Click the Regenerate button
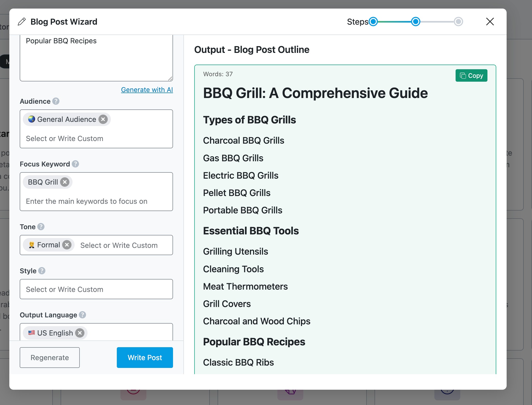 pos(50,358)
